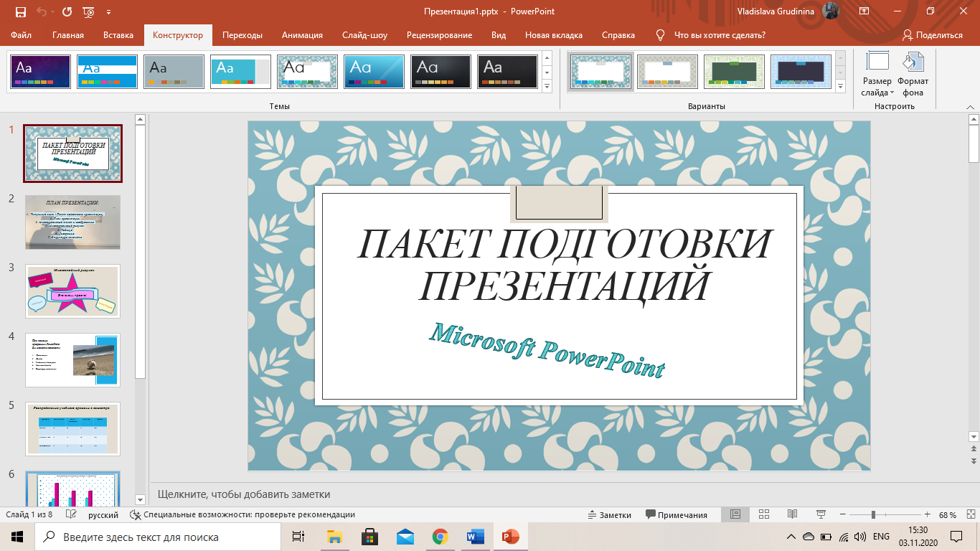Click the spell check icon in the status bar

(71, 514)
